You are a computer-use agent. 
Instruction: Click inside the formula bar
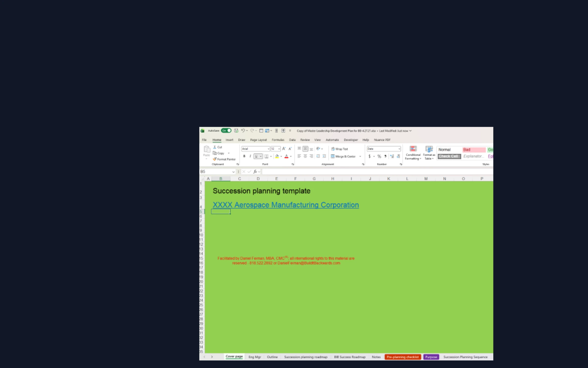[x=377, y=172]
